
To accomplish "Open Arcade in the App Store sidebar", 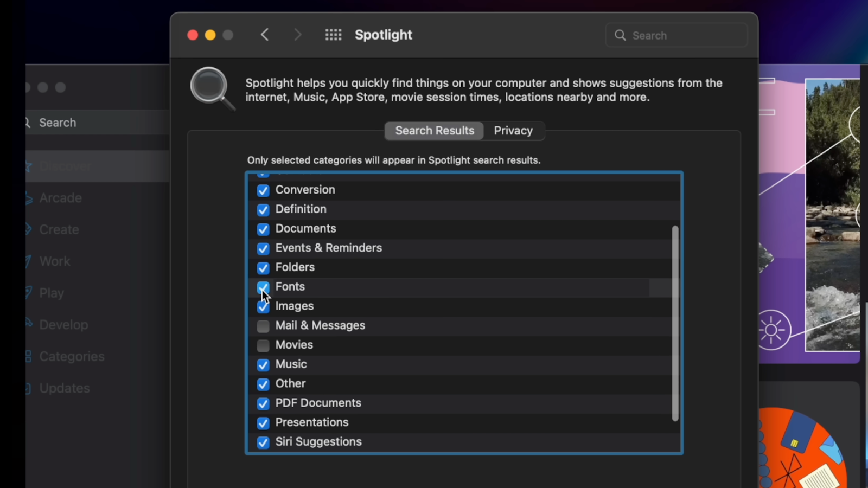I will click(x=60, y=198).
